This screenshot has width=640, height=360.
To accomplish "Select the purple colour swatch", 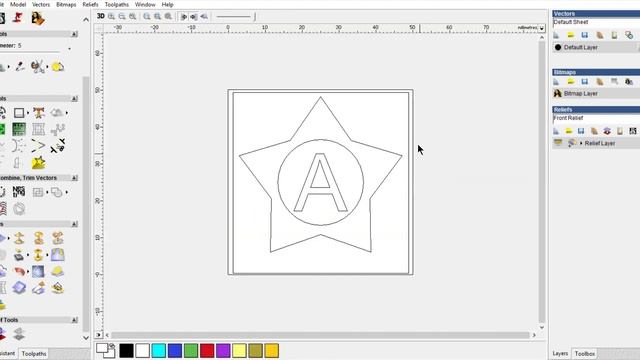I will [x=223, y=351].
